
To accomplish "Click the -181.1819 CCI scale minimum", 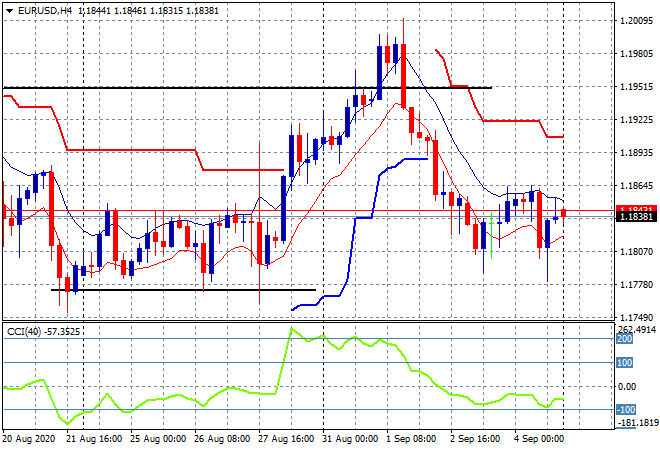I will point(637,423).
